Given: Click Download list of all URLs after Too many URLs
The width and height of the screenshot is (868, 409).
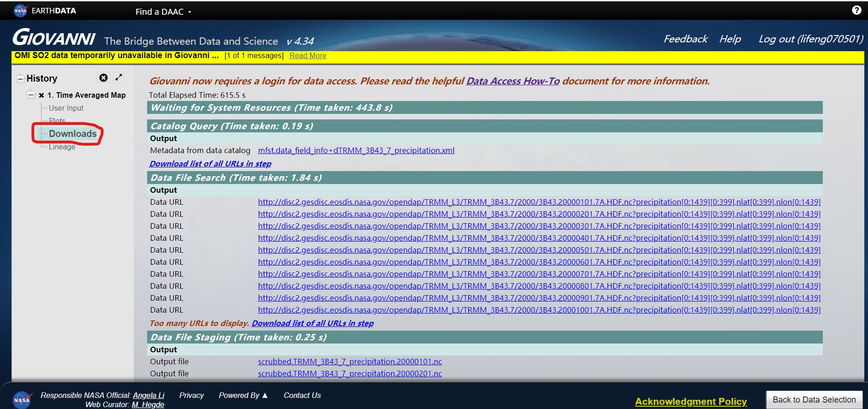Looking at the screenshot, I should 313,323.
